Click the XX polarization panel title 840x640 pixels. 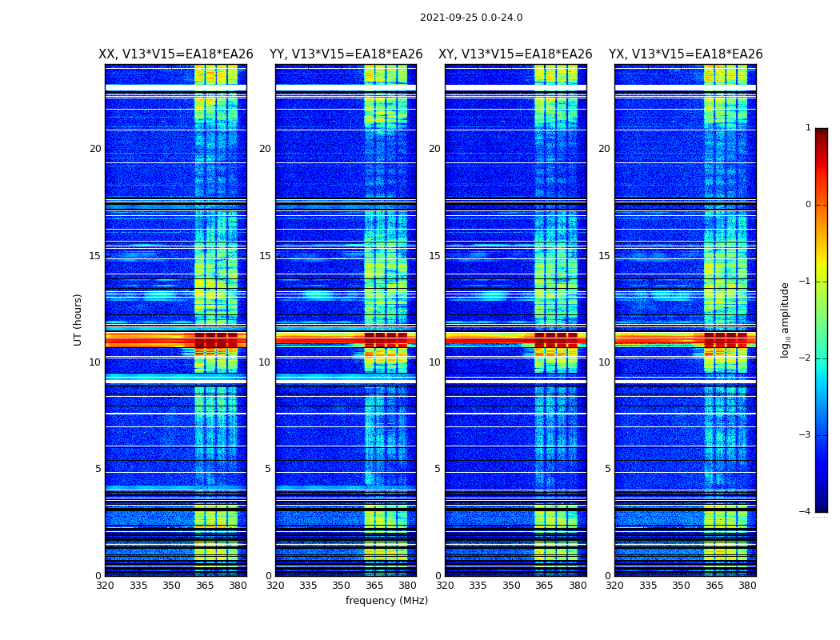click(176, 54)
